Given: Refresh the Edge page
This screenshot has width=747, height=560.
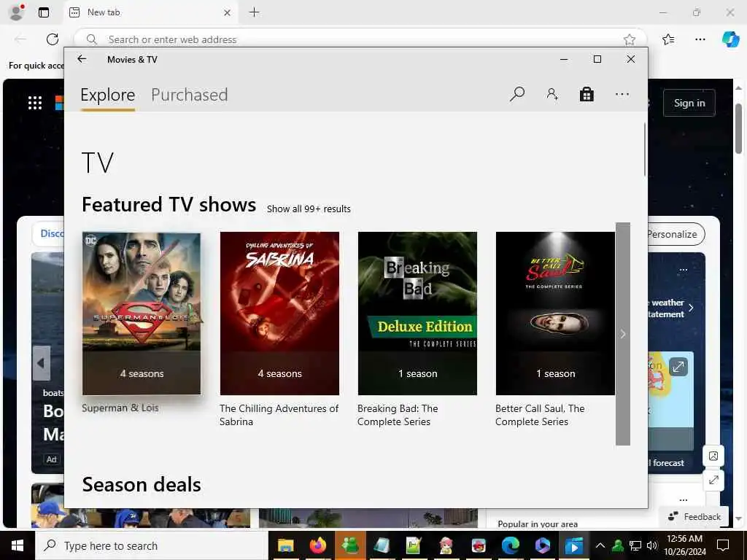Looking at the screenshot, I should click(53, 39).
